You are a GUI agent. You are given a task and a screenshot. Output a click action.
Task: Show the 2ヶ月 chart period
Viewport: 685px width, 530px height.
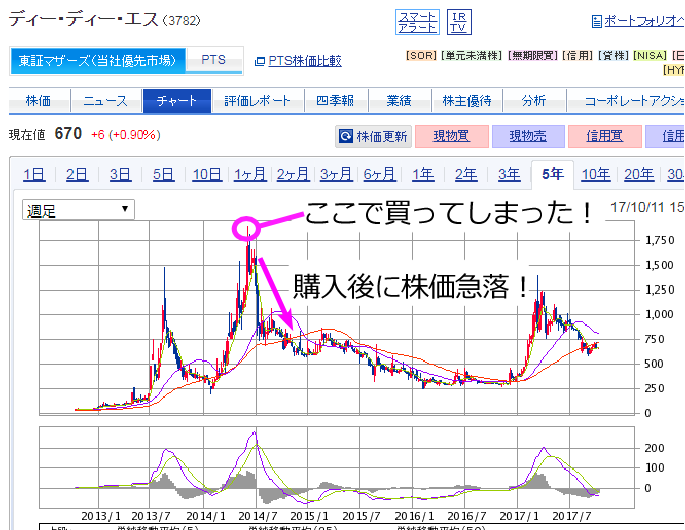293,174
